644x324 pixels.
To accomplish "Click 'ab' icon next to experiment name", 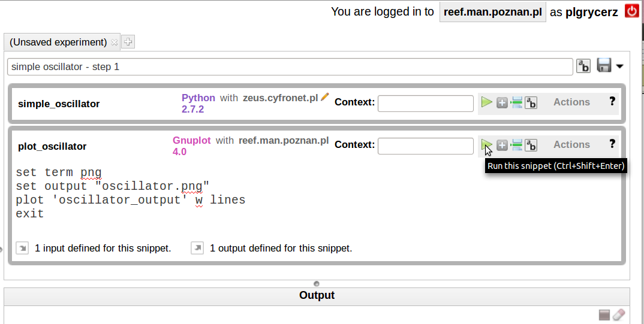I will (583, 66).
